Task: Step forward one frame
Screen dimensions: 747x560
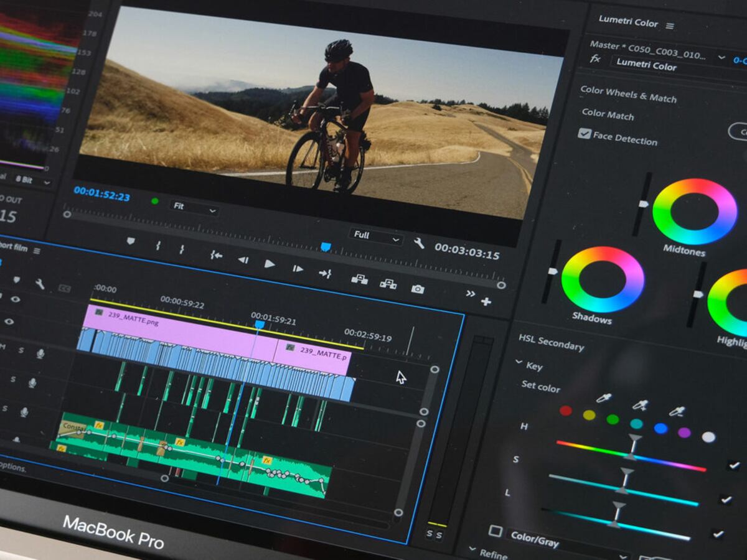Action: click(298, 269)
